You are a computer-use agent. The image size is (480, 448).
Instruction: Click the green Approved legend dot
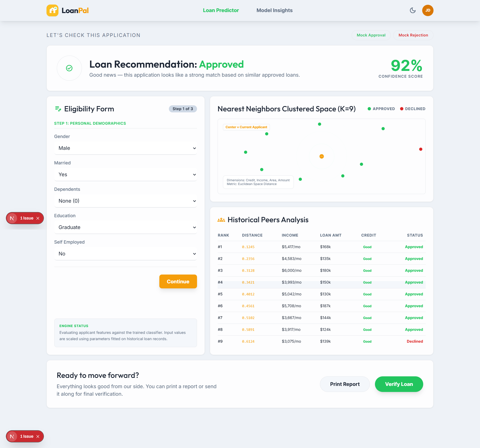pyautogui.click(x=369, y=109)
